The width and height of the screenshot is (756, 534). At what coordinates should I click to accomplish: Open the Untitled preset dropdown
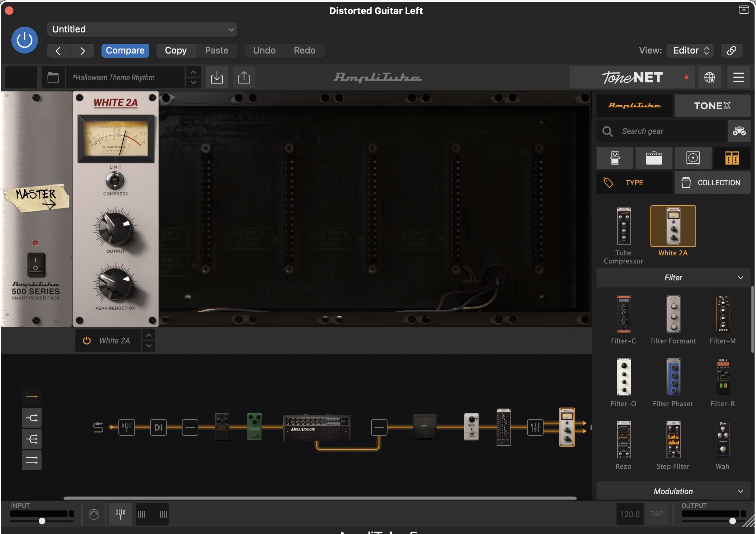pyautogui.click(x=142, y=30)
